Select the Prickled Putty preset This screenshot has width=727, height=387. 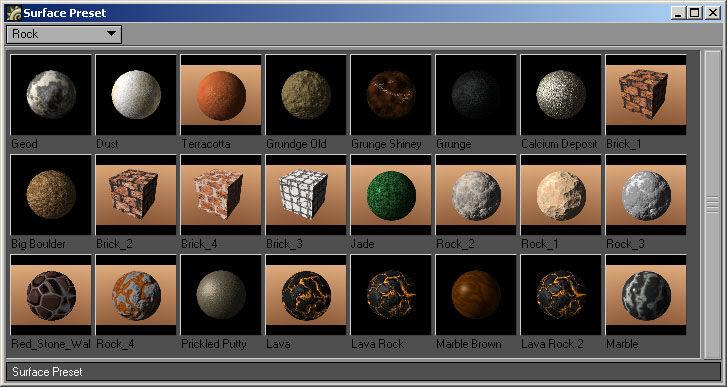[221, 295]
